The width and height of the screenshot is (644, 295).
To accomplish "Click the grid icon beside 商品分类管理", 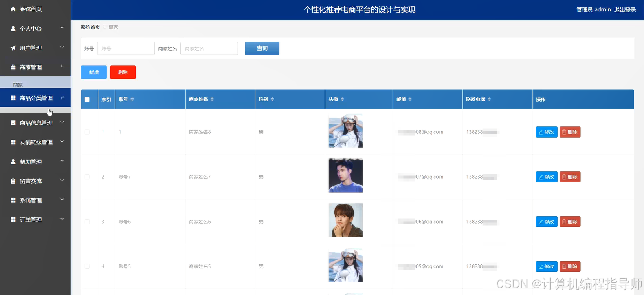I will (13, 98).
